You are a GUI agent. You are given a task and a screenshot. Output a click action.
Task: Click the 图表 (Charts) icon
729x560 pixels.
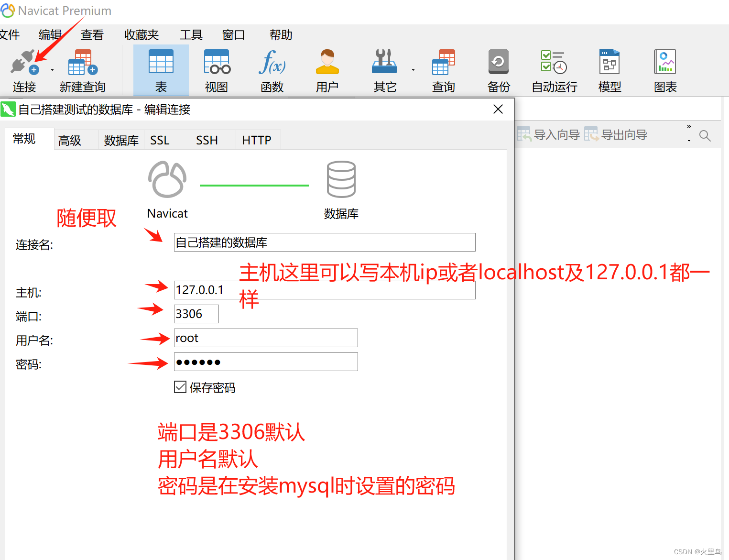click(665, 62)
